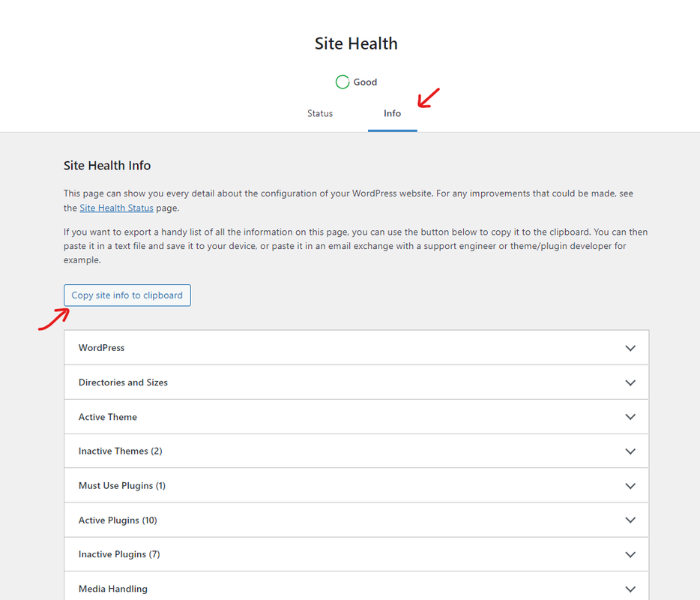Viewport: 700px width, 600px height.
Task: Click the Directories and Sizes title
Action: click(123, 382)
